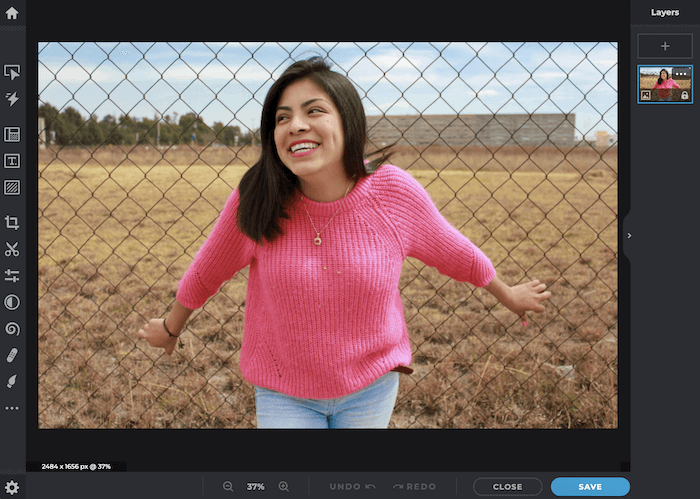700x499 pixels.
Task: Click the 37% zoom level value
Action: (x=255, y=487)
